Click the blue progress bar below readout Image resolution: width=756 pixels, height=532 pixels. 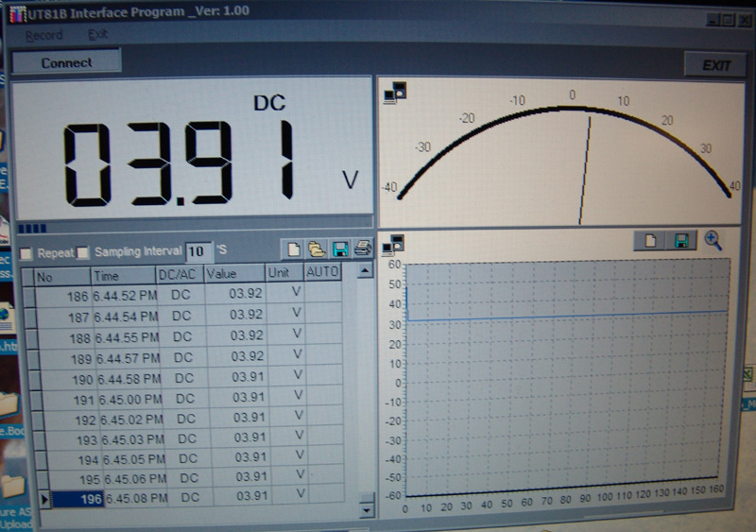click(x=32, y=228)
